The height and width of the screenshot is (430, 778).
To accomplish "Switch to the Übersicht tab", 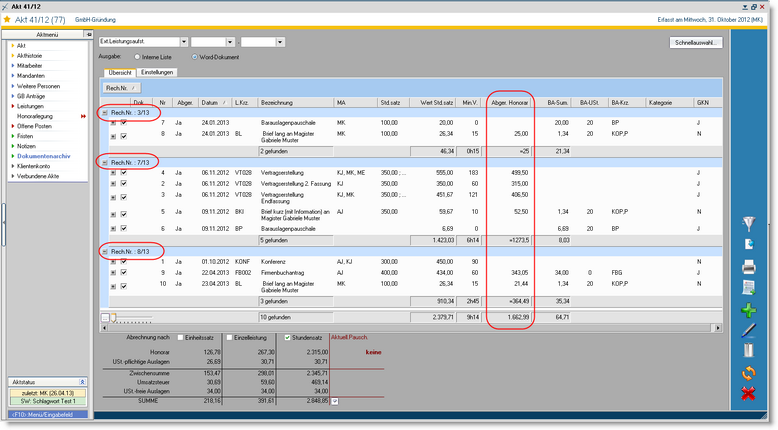I will 120,72.
